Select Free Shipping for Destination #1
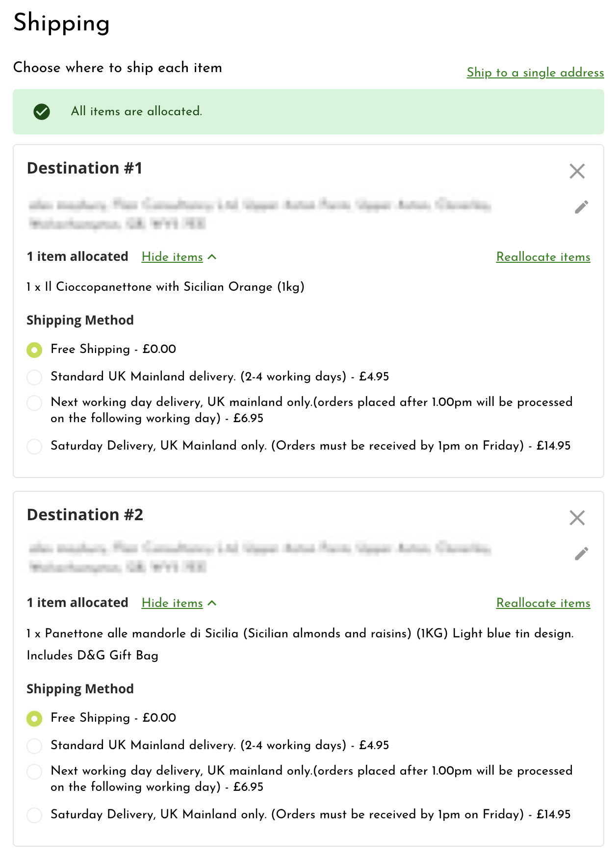The height and width of the screenshot is (858, 616). point(34,350)
